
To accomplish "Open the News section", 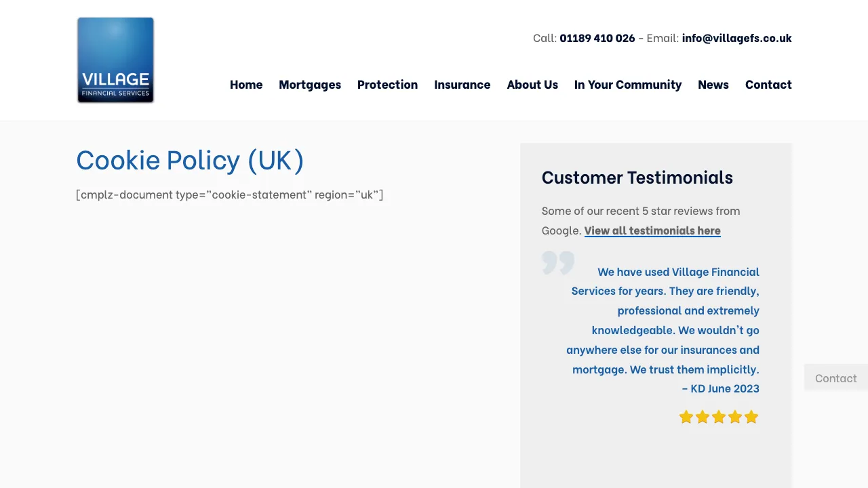I will (713, 84).
